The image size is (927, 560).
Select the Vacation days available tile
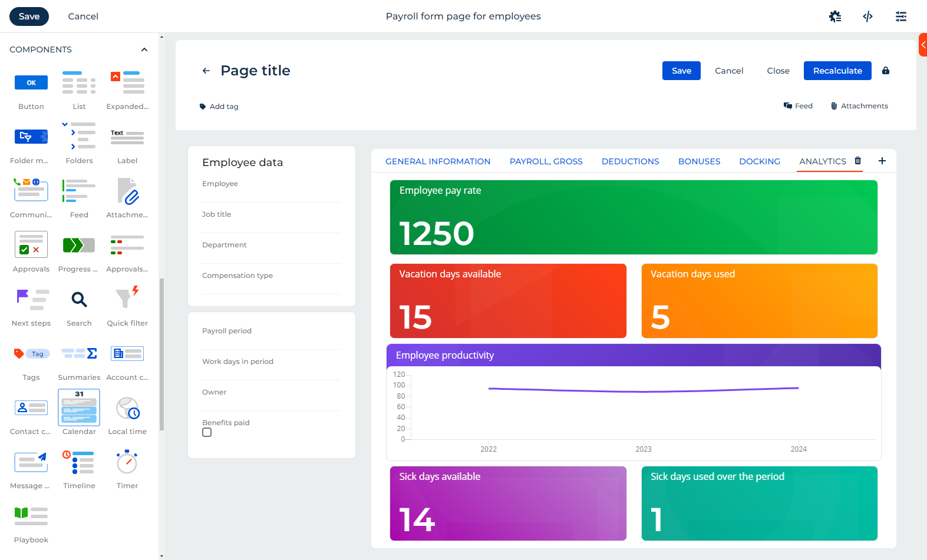pyautogui.click(x=508, y=301)
